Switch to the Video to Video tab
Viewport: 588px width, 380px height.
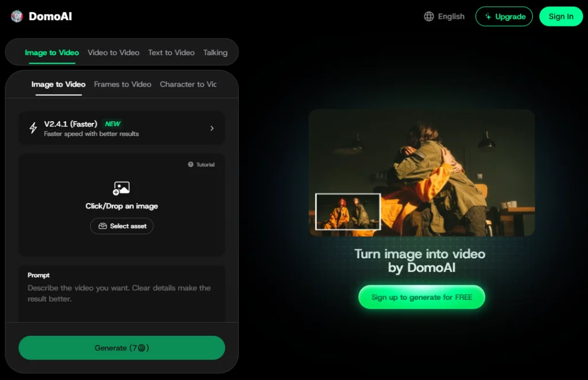(x=113, y=53)
